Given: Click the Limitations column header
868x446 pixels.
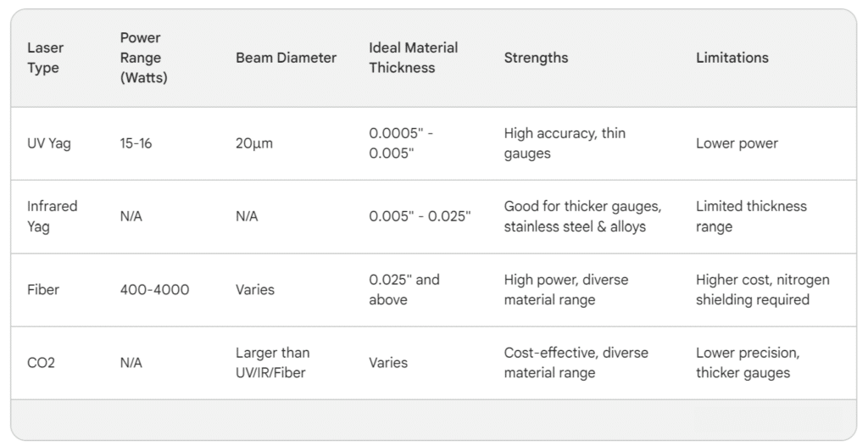Looking at the screenshot, I should click(732, 58).
